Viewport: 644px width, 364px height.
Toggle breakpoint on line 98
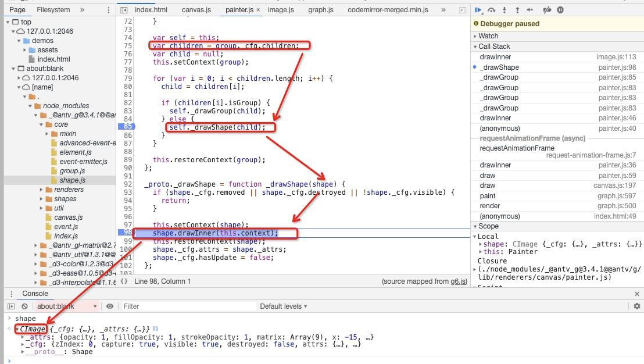tap(127, 233)
